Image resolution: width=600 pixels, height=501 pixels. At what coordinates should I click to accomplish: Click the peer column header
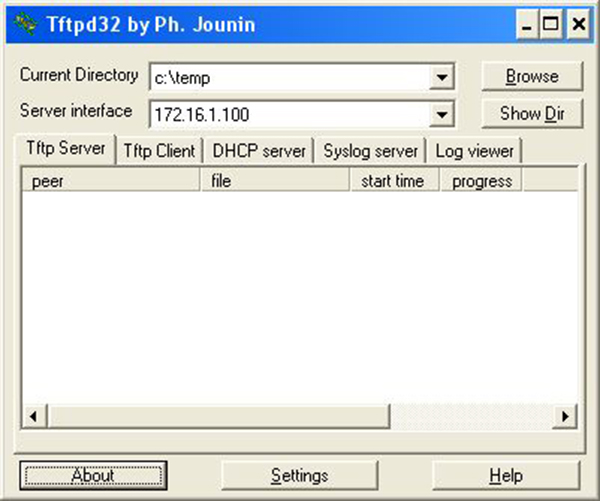pyautogui.click(x=112, y=181)
